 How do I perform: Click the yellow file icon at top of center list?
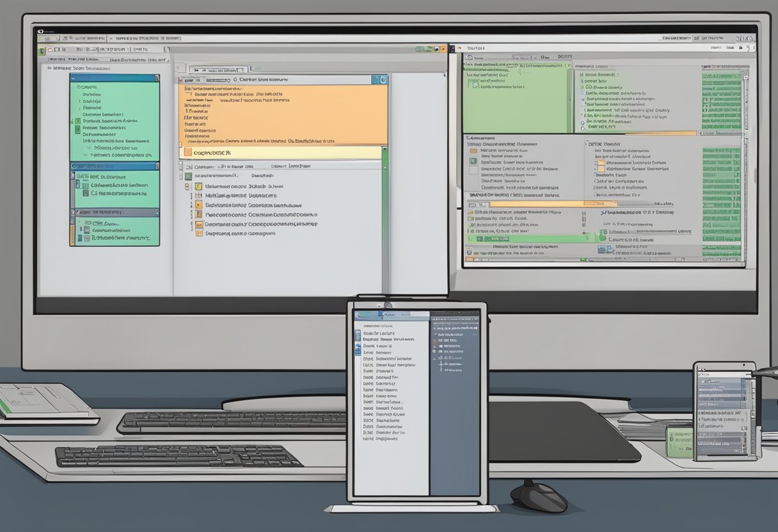pos(198,187)
